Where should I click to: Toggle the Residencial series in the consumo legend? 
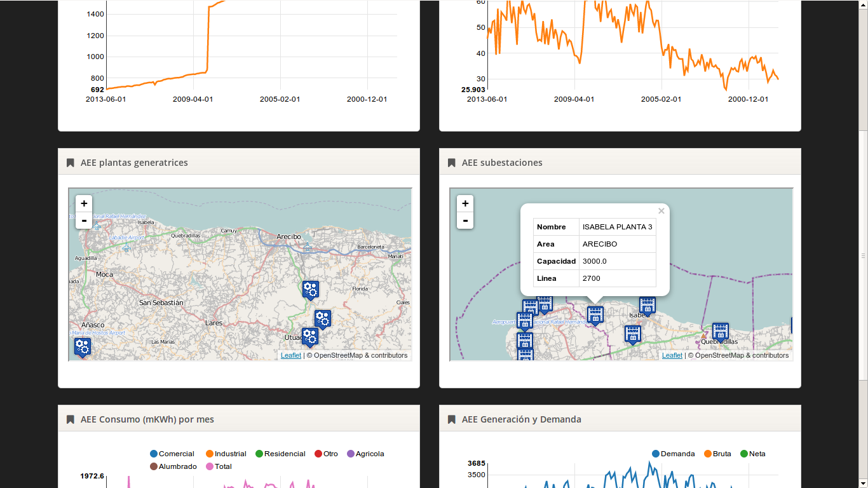(280, 454)
